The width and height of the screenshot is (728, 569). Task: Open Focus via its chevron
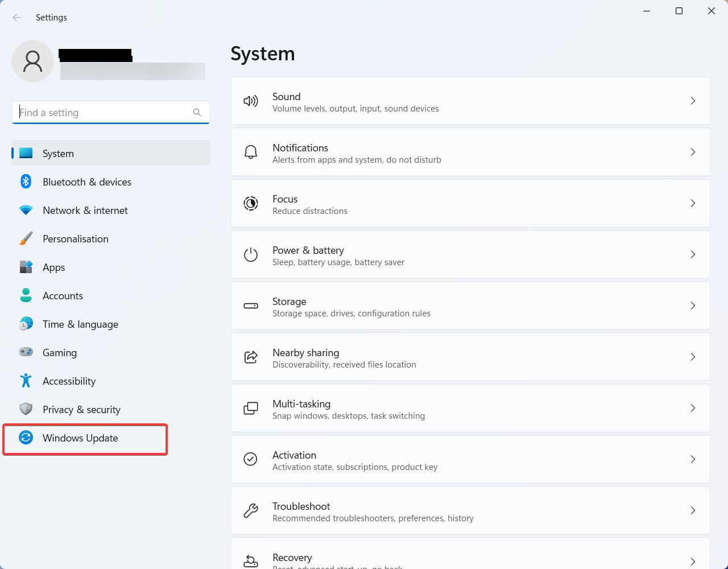(693, 203)
